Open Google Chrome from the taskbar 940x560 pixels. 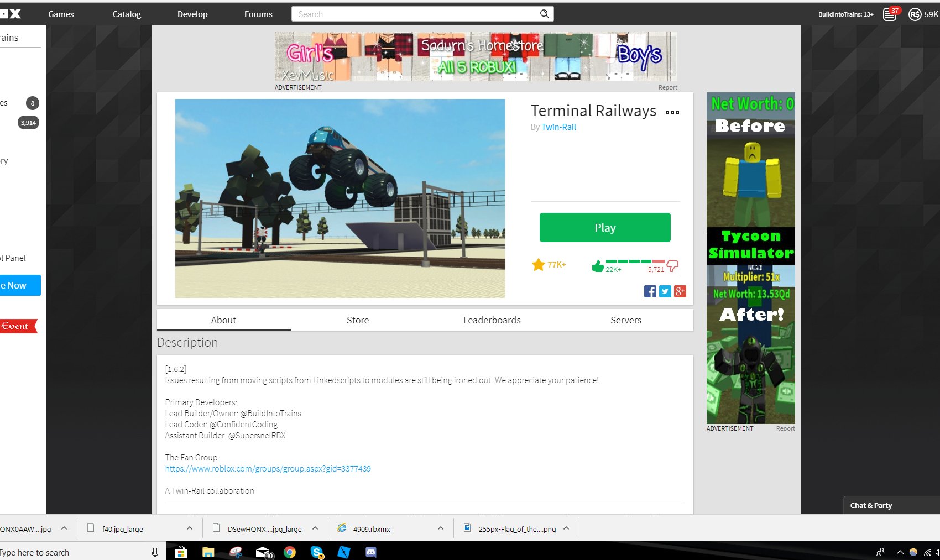pyautogui.click(x=290, y=552)
